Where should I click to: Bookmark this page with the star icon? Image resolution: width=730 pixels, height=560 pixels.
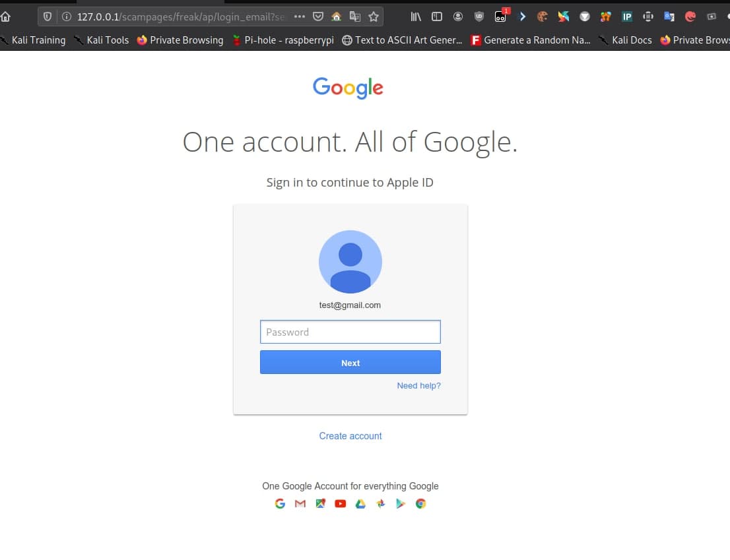374,16
